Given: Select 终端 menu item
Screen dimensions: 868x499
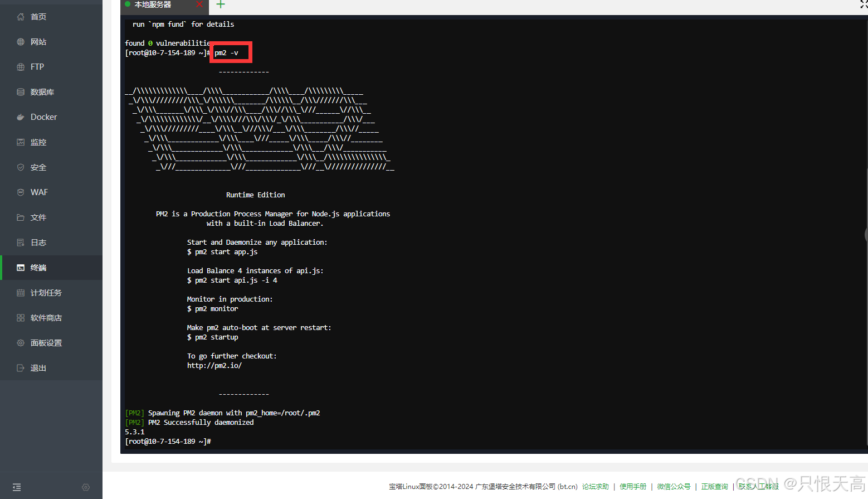Looking at the screenshot, I should [51, 268].
